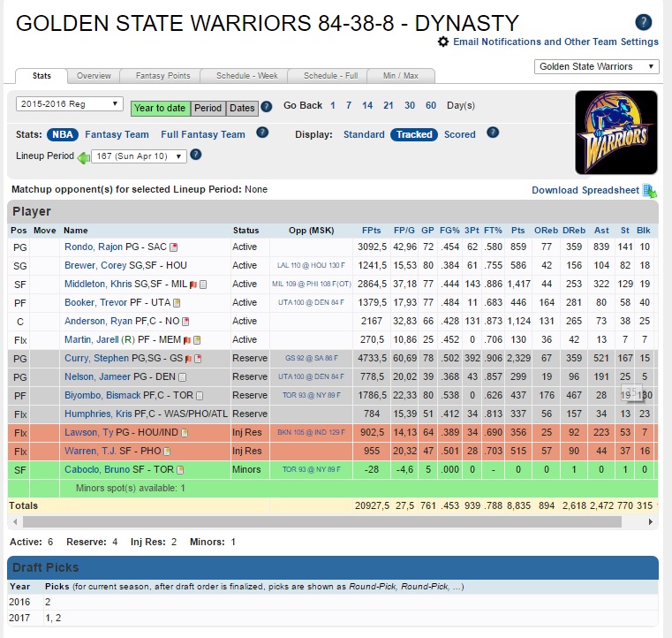
Task: Switch to the Overview tab
Action: (94, 76)
